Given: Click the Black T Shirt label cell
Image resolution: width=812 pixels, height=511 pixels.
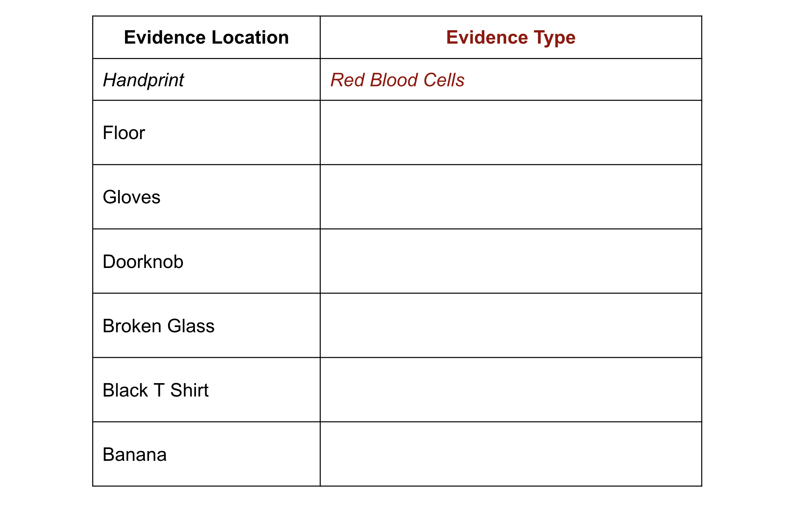Looking at the screenshot, I should point(206,390).
